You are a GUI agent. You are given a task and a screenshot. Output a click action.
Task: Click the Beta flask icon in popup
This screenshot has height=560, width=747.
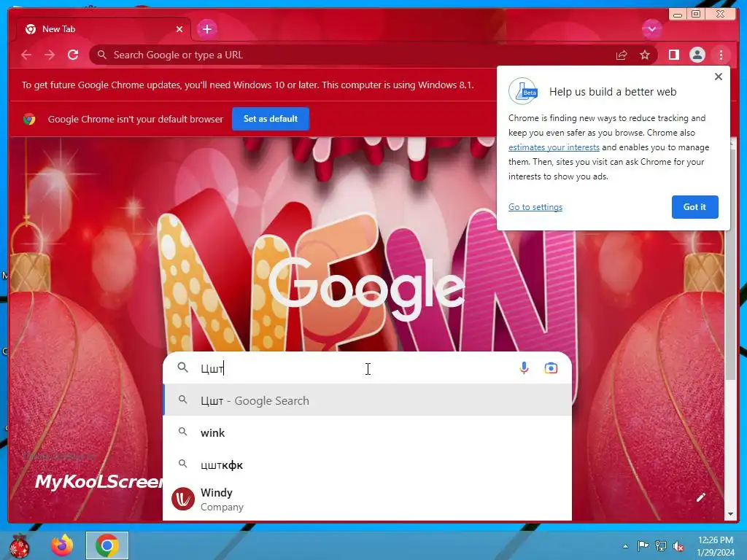pos(523,91)
